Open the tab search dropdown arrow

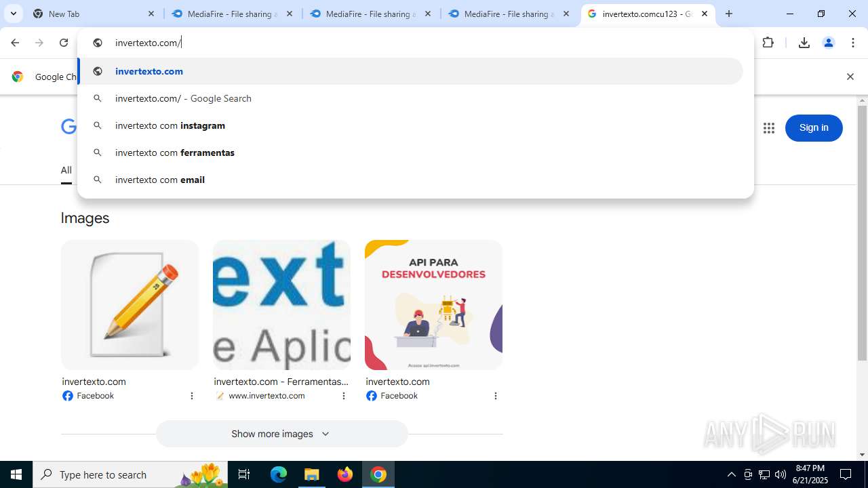point(14,14)
